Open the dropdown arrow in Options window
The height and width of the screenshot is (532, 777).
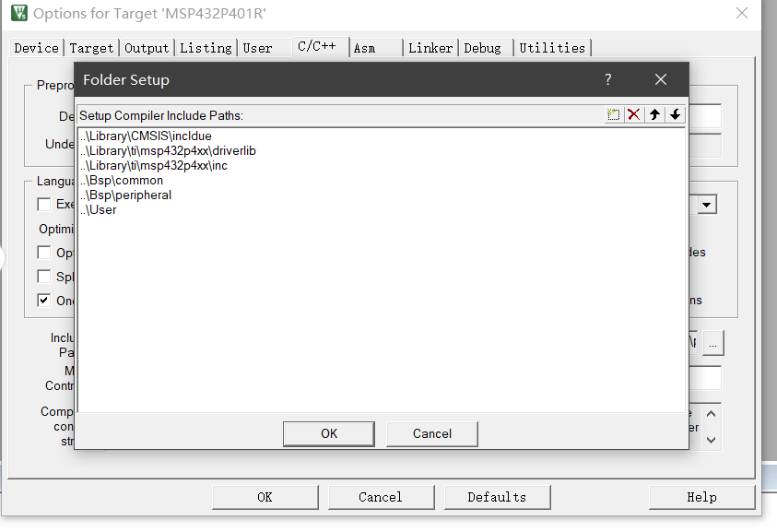[707, 205]
